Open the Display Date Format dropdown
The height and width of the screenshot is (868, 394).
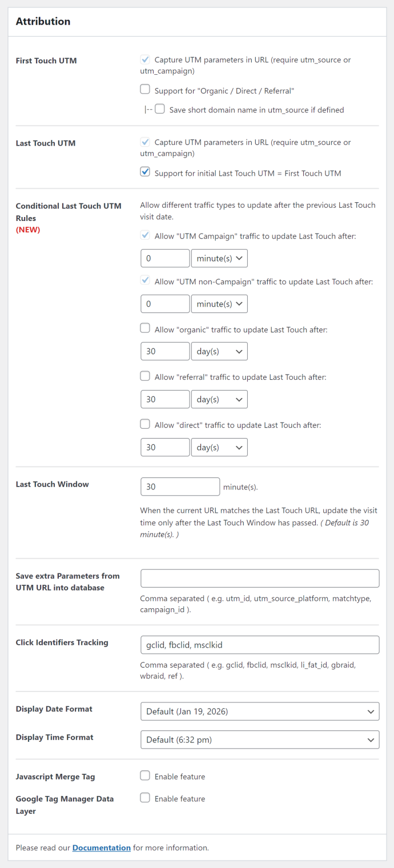click(x=260, y=711)
